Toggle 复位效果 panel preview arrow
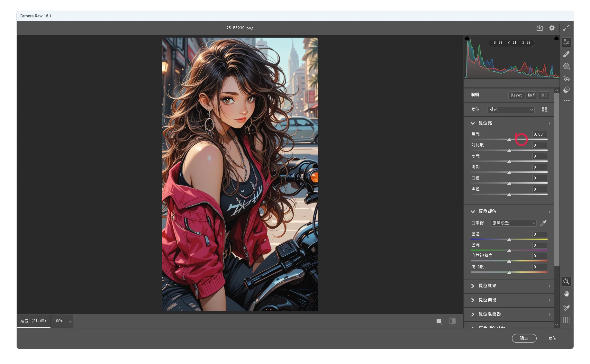The height and width of the screenshot is (364, 590). tap(549, 286)
